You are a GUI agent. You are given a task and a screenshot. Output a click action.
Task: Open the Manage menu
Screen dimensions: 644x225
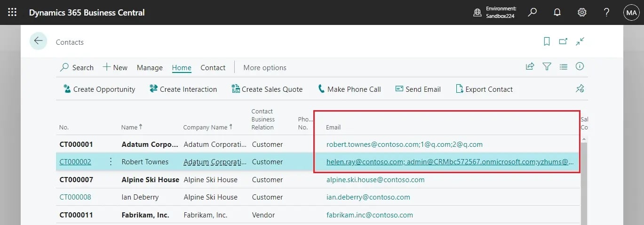[150, 67]
